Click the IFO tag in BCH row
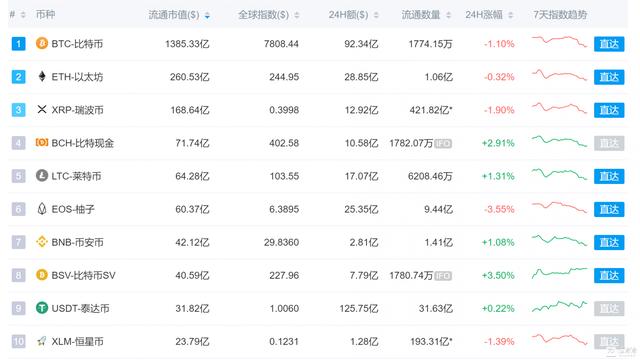Image resolution: width=640 pixels, height=360 pixels. click(443, 143)
